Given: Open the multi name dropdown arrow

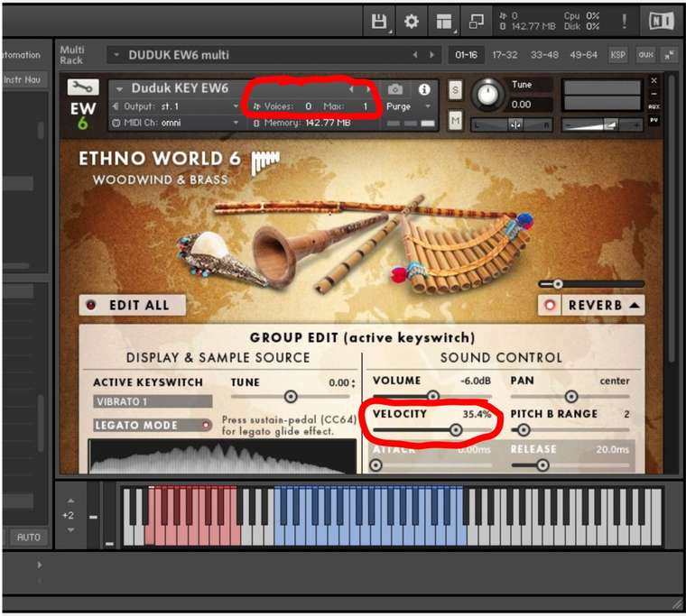Looking at the screenshot, I should coord(116,55).
